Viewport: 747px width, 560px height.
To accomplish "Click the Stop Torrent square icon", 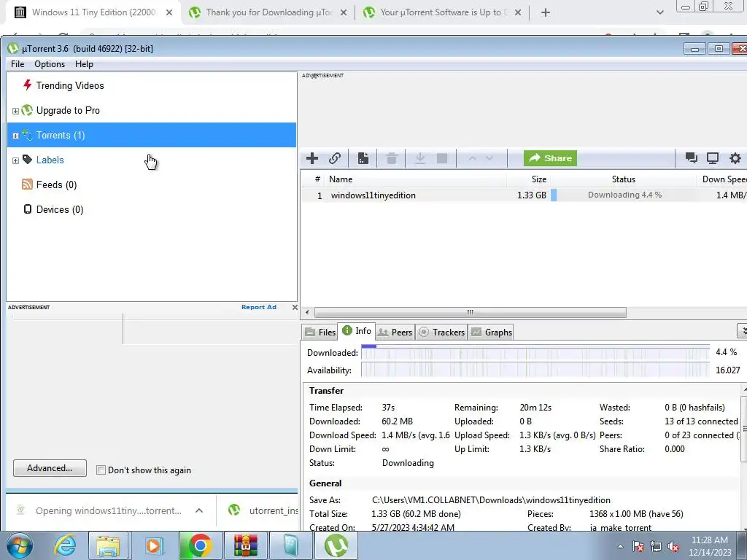I will (x=442, y=158).
